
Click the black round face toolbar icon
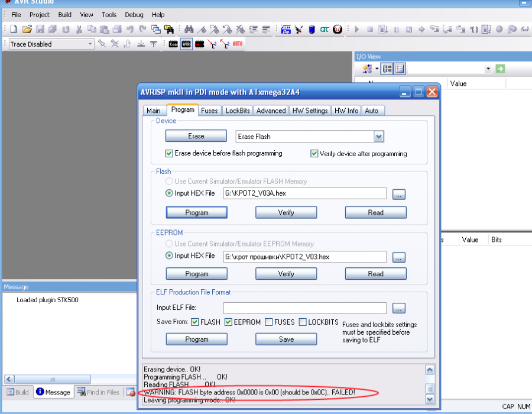[338, 29]
